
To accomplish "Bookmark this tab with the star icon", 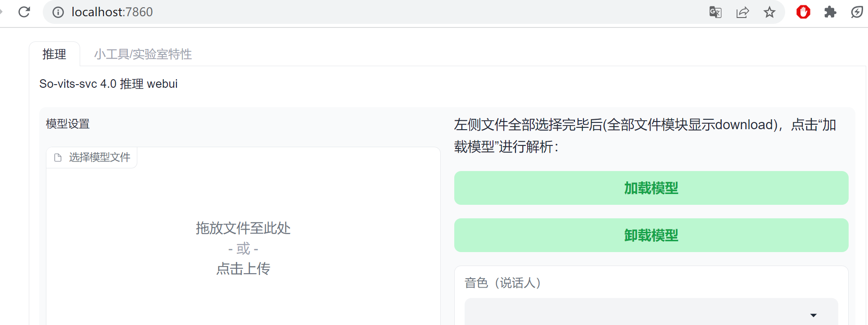I will (769, 12).
